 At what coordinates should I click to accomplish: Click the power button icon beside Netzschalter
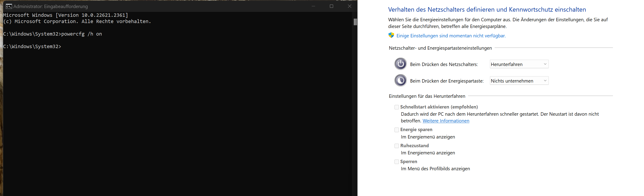400,64
